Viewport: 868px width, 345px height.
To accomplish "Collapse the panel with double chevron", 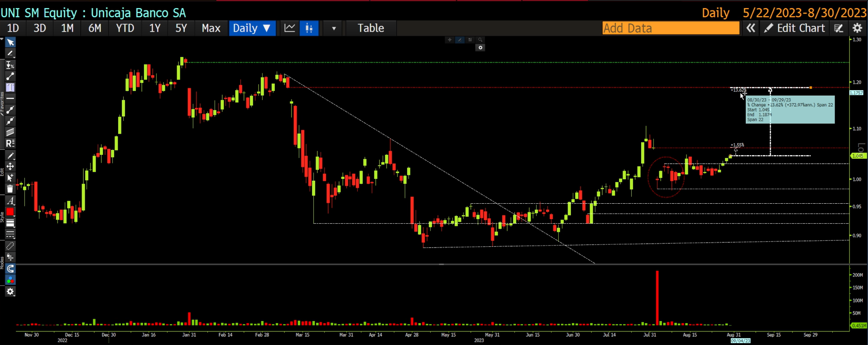I will coord(751,28).
